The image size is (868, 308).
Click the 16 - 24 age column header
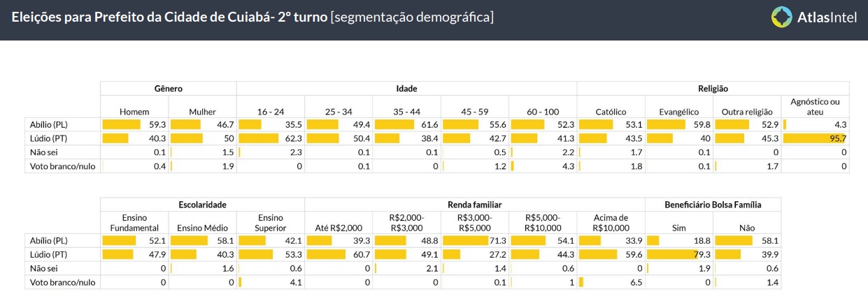(271, 111)
